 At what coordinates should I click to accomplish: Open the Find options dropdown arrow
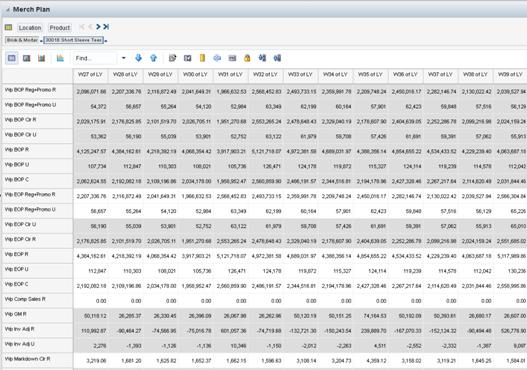[x=123, y=58]
